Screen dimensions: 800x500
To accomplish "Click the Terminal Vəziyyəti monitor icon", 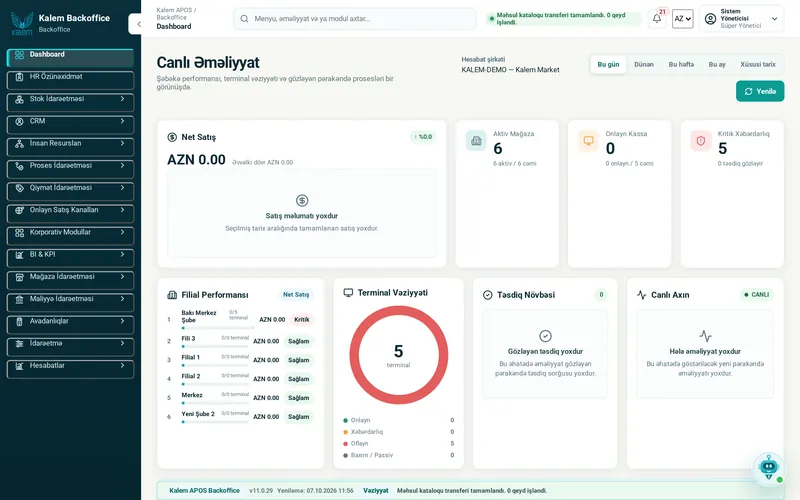I will (348, 292).
